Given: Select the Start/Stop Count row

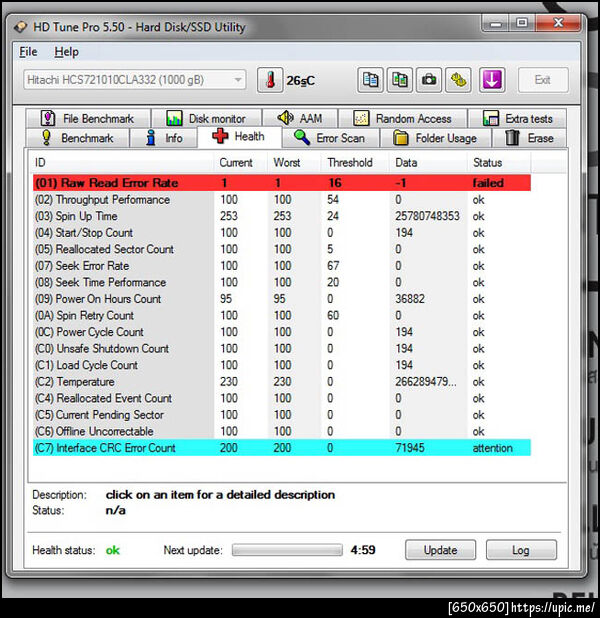Looking at the screenshot, I should pos(281,233).
